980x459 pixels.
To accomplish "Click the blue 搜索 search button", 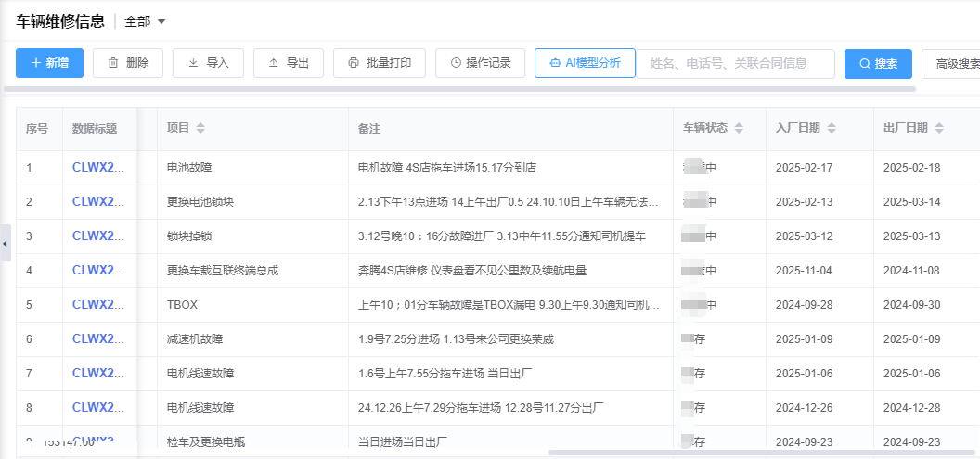I will [878, 64].
